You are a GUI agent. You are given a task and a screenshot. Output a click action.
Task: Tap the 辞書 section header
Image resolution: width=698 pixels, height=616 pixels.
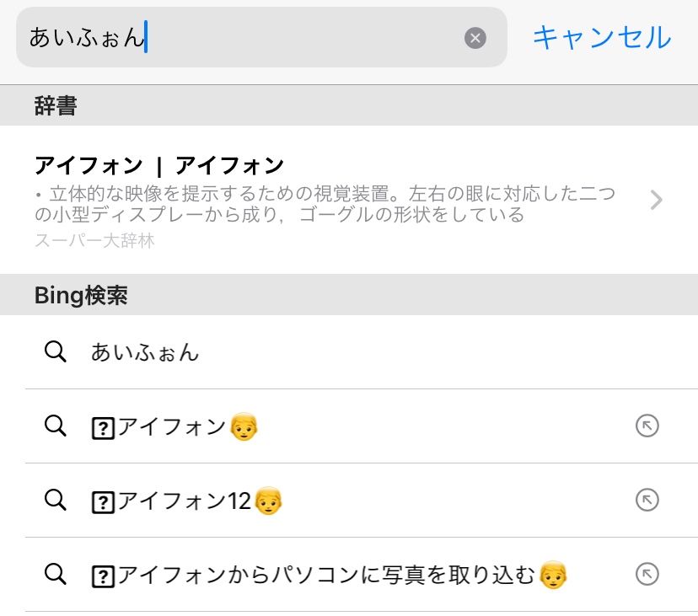tap(56, 105)
